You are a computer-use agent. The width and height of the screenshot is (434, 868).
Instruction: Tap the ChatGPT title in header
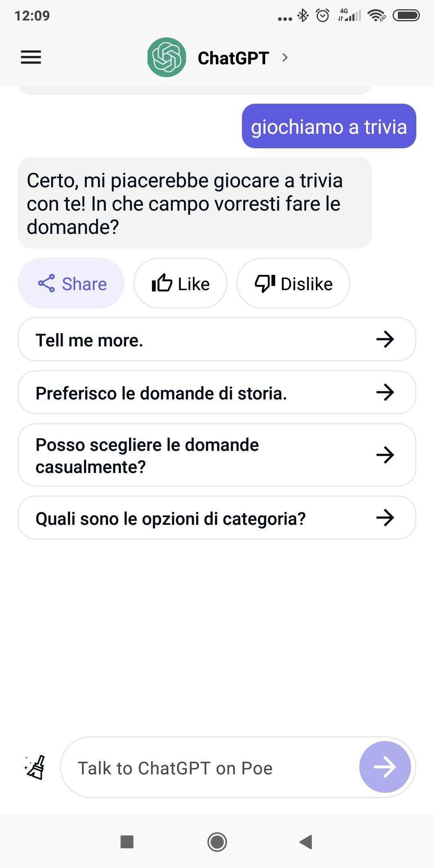tap(233, 58)
